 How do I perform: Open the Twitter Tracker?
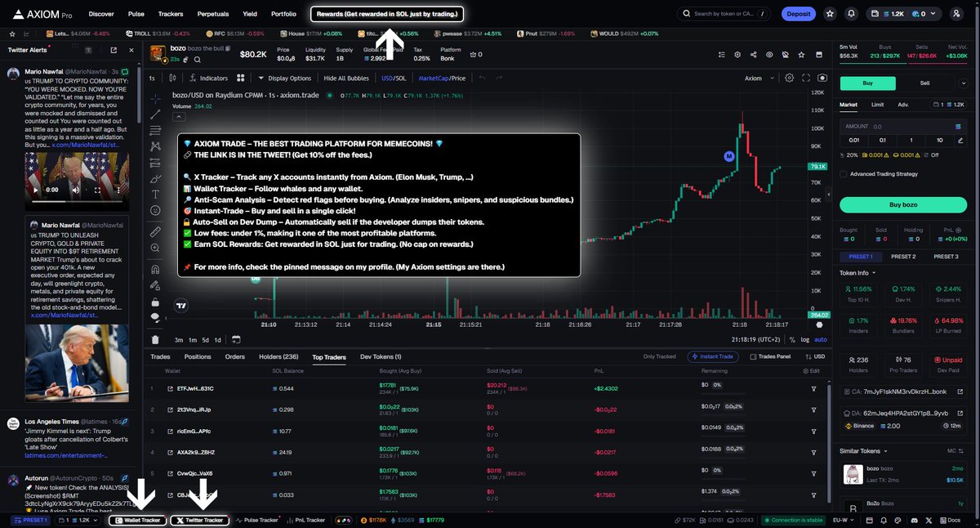[x=199, y=520]
